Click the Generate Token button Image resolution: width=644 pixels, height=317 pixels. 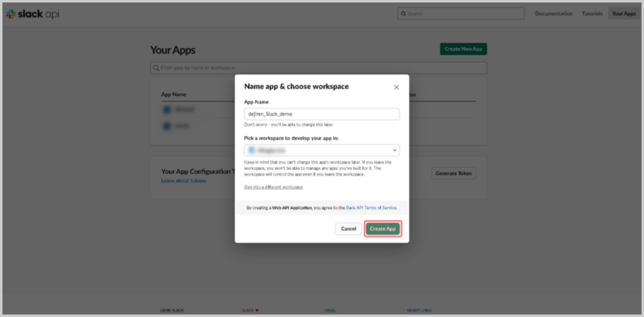pyautogui.click(x=453, y=173)
